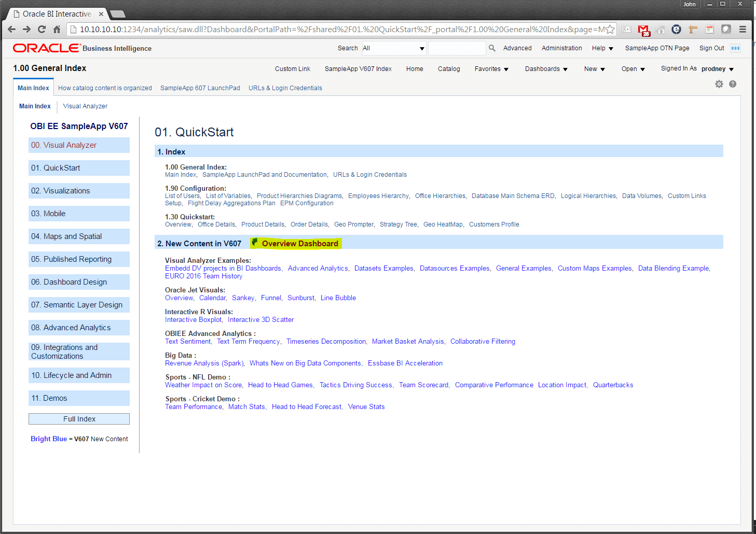Click the Oracle BI search text field
Screen dimensions: 756x534
click(457, 48)
